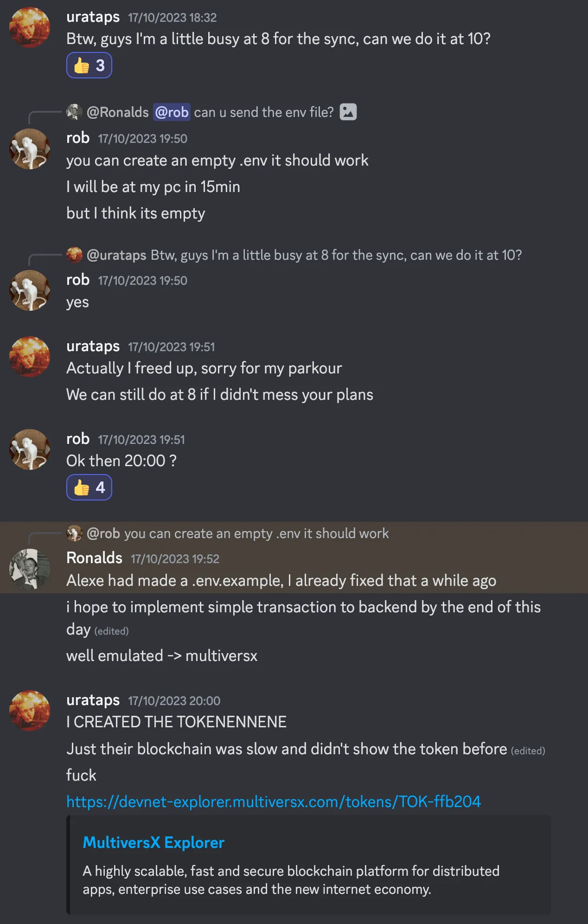Jump to replied message about empty .env

[x=256, y=534]
